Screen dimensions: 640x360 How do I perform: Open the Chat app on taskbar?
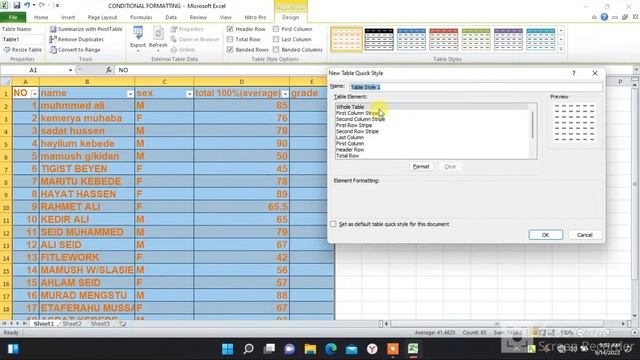pyautogui.click(x=290, y=349)
